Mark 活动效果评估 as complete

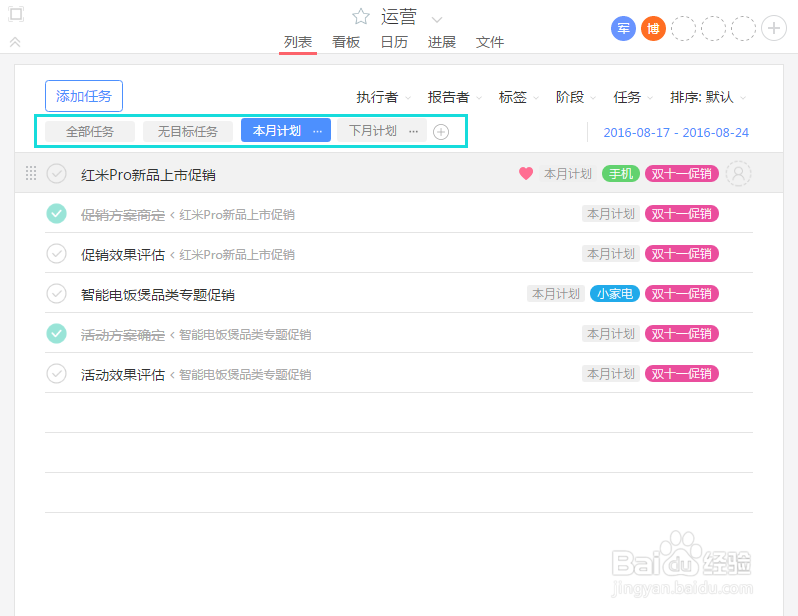[x=56, y=374]
